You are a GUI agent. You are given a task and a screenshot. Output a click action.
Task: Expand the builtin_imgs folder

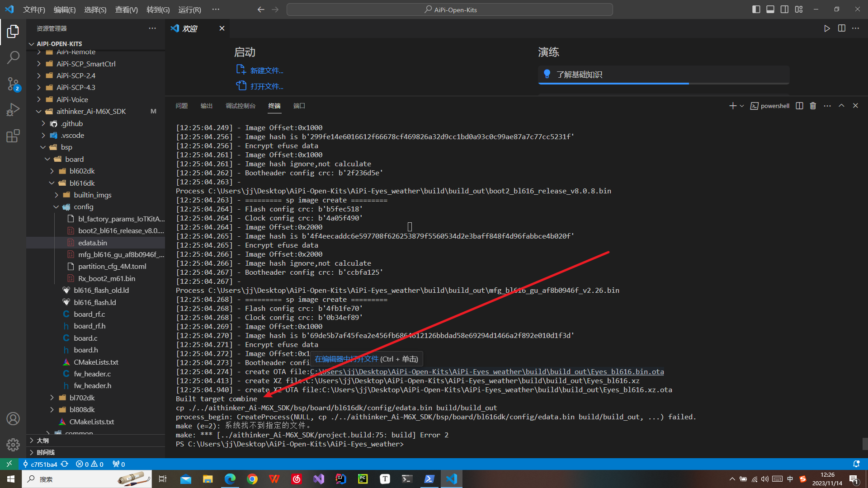(x=93, y=195)
